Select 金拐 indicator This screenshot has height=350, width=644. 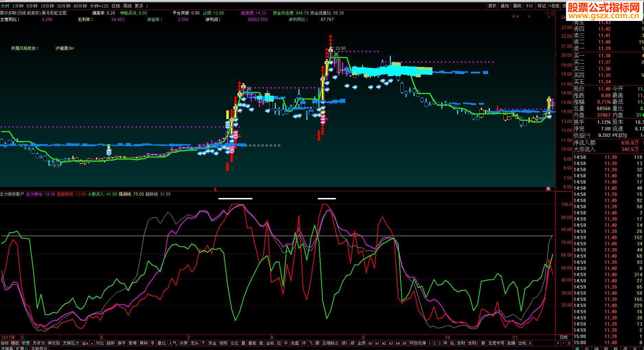361,343
